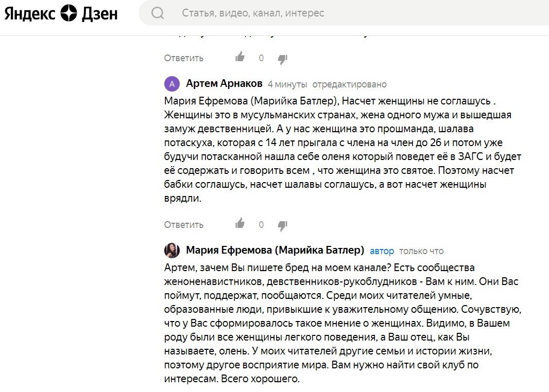Screen dimensions: 549x392
Task: Click the name Артем Арнаков
Action: [x=224, y=83]
